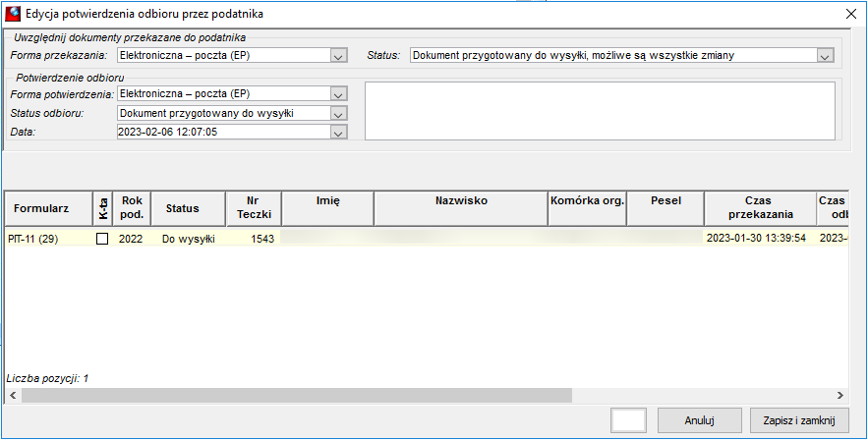Screen dimensions: 868x441
Task: Click the Nazwisko column header
Action: pyautogui.click(x=461, y=208)
